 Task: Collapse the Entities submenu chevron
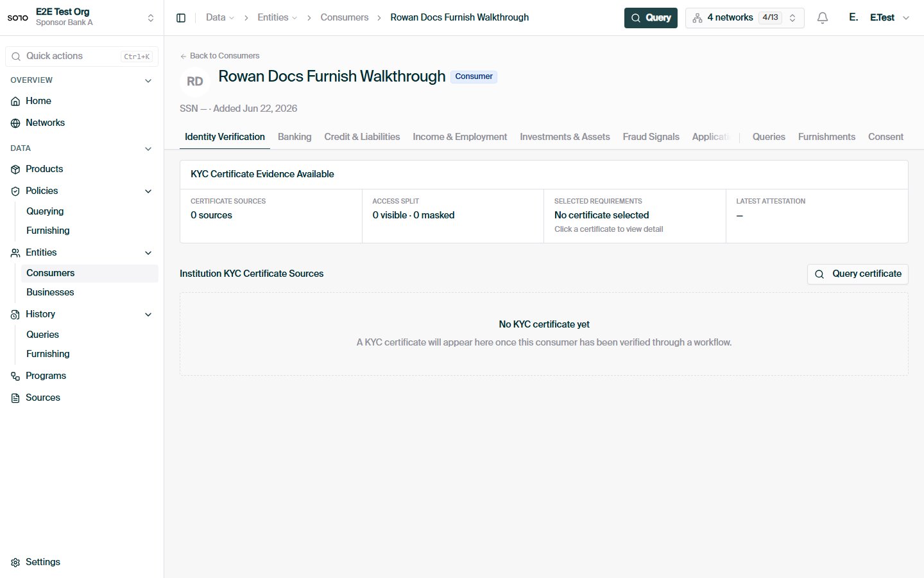pos(148,253)
